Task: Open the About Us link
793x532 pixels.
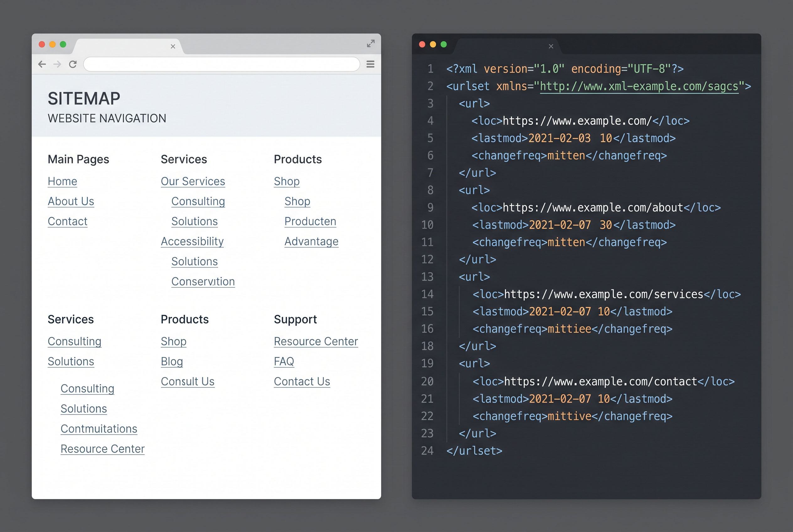Action: (71, 201)
